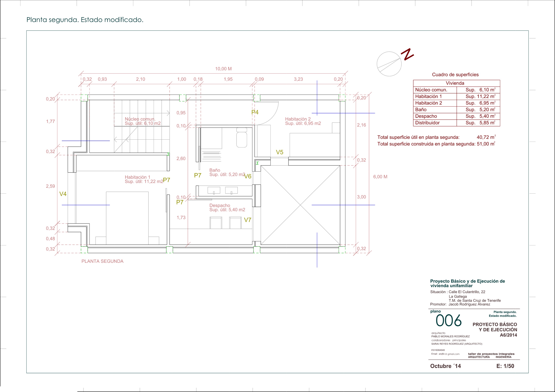Click the "Habitación 2" room label in the plan
This screenshot has height=392, width=555.
pos(298,119)
